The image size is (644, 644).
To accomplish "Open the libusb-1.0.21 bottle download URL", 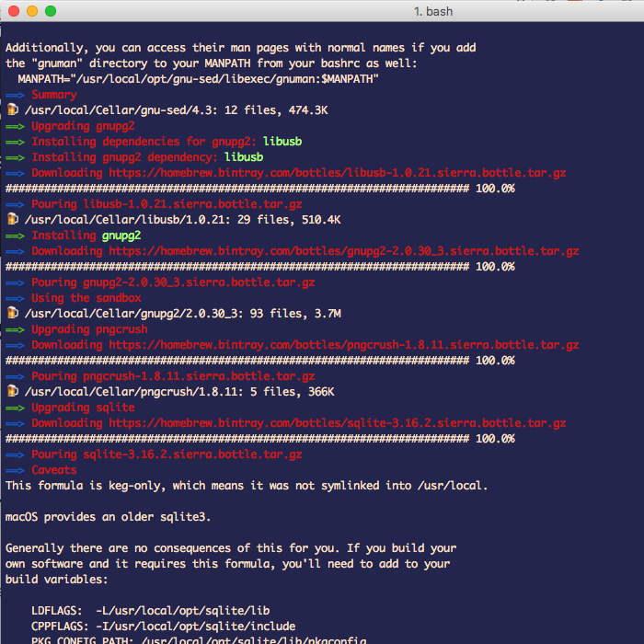I will point(337,173).
